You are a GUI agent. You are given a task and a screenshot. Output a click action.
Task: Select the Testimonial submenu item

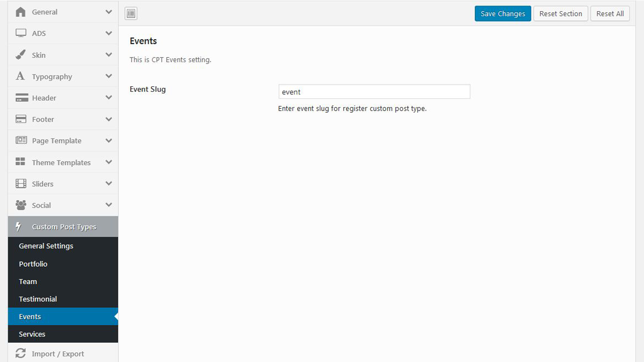pyautogui.click(x=38, y=299)
